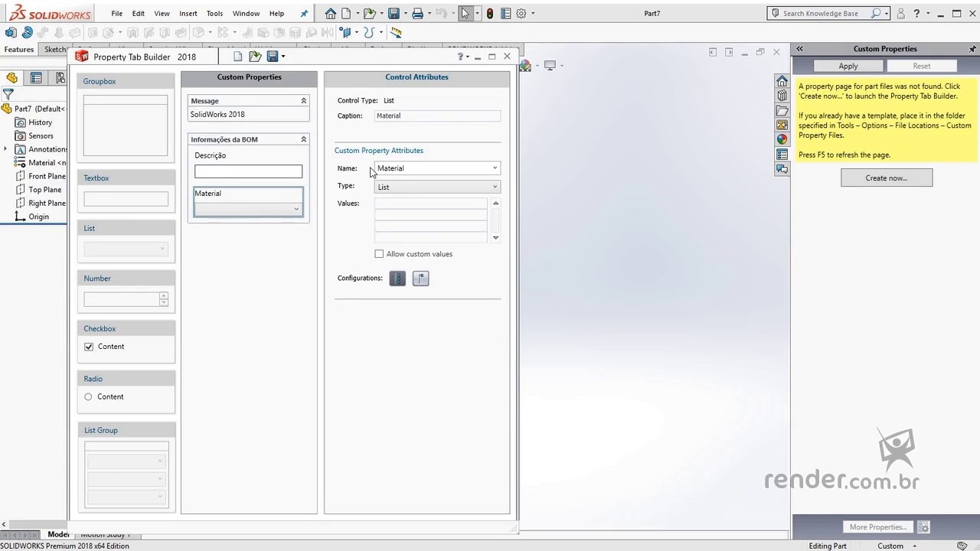Open the Type dropdown showing List
Viewport: 980px width, 551px height.
pyautogui.click(x=495, y=187)
